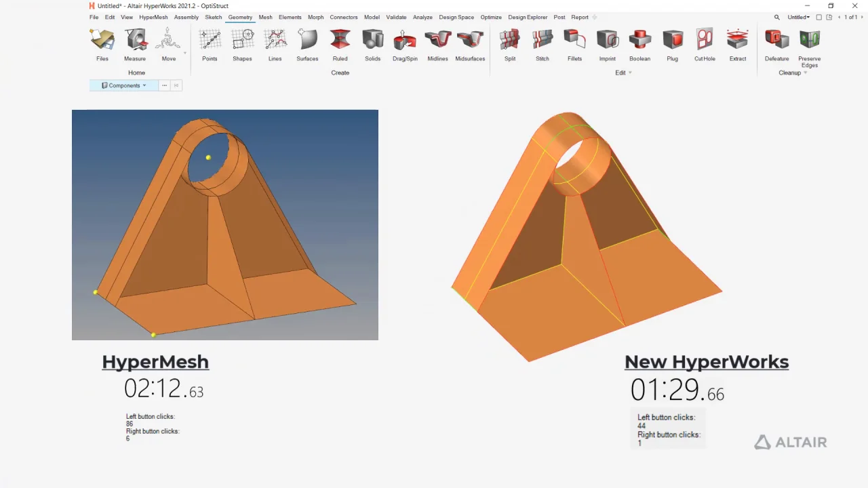Click the "New HyperWorks" heading text
868x488 pixels.
pos(707,362)
